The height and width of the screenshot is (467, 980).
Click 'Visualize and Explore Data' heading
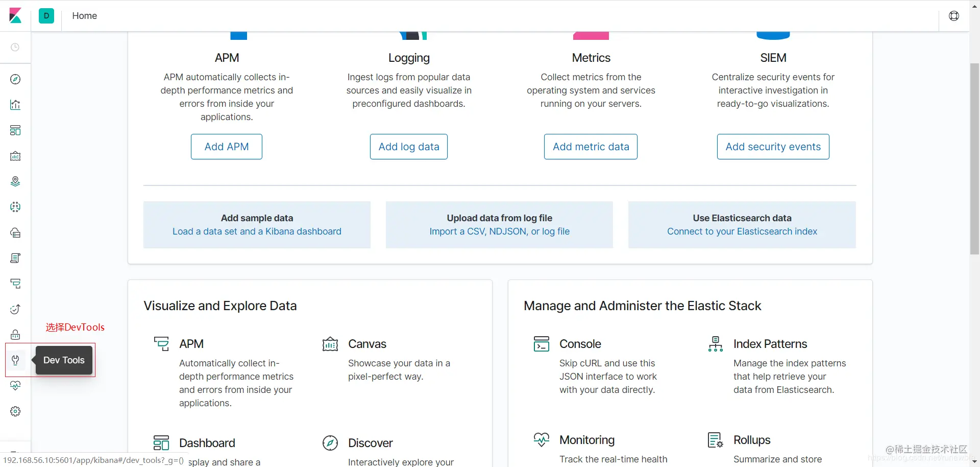click(220, 306)
